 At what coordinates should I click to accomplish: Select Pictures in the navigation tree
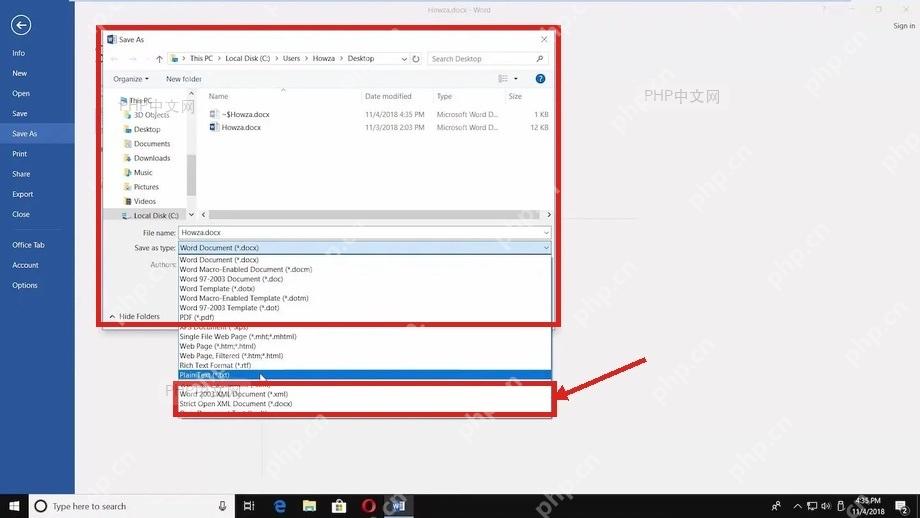coord(146,187)
